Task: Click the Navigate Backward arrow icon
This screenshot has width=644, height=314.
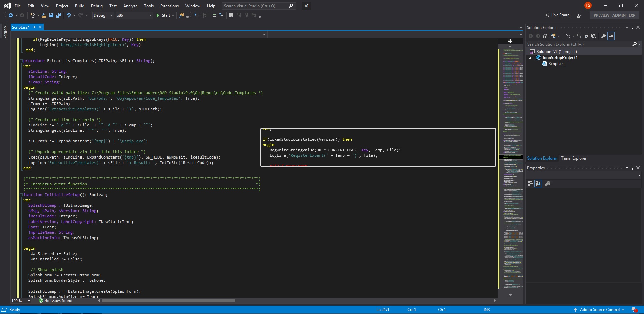Action: [x=11, y=15]
